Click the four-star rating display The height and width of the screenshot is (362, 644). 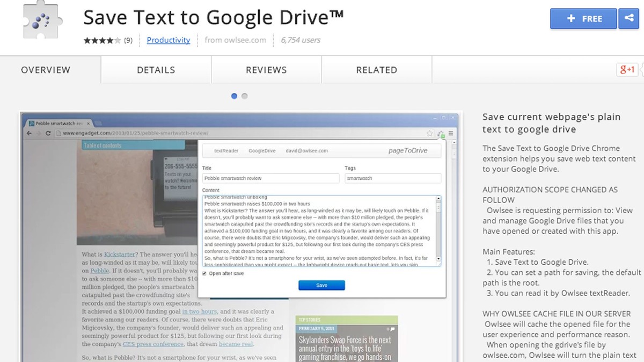[102, 40]
